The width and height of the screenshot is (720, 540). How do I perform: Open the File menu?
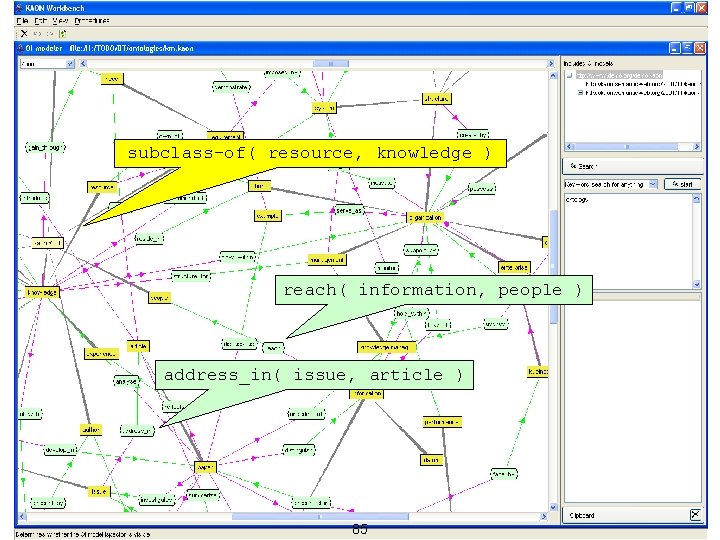tap(22, 21)
